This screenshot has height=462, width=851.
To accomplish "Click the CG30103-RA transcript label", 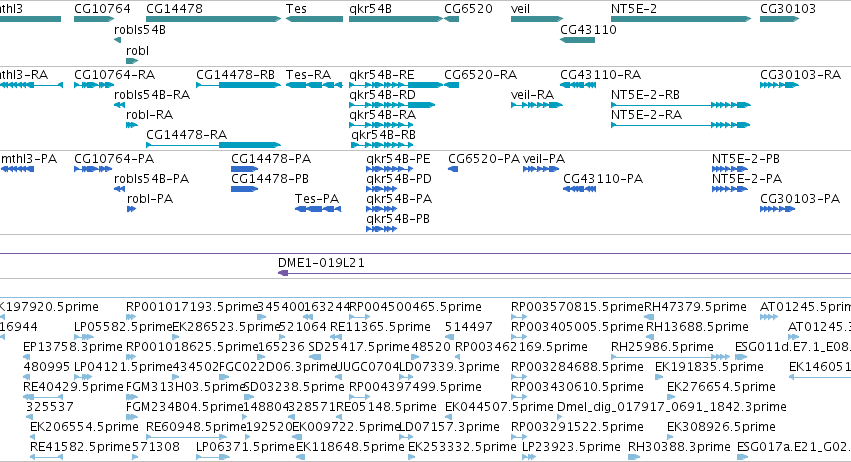I will click(x=801, y=74).
